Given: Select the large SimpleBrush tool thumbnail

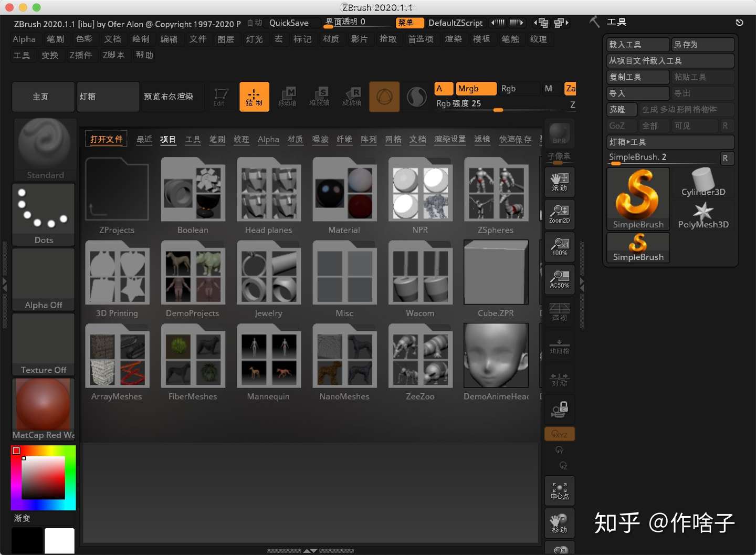Looking at the screenshot, I should tap(638, 199).
